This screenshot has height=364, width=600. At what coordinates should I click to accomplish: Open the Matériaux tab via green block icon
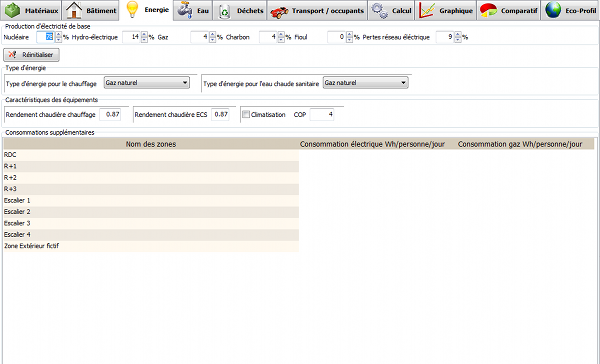tap(13, 10)
